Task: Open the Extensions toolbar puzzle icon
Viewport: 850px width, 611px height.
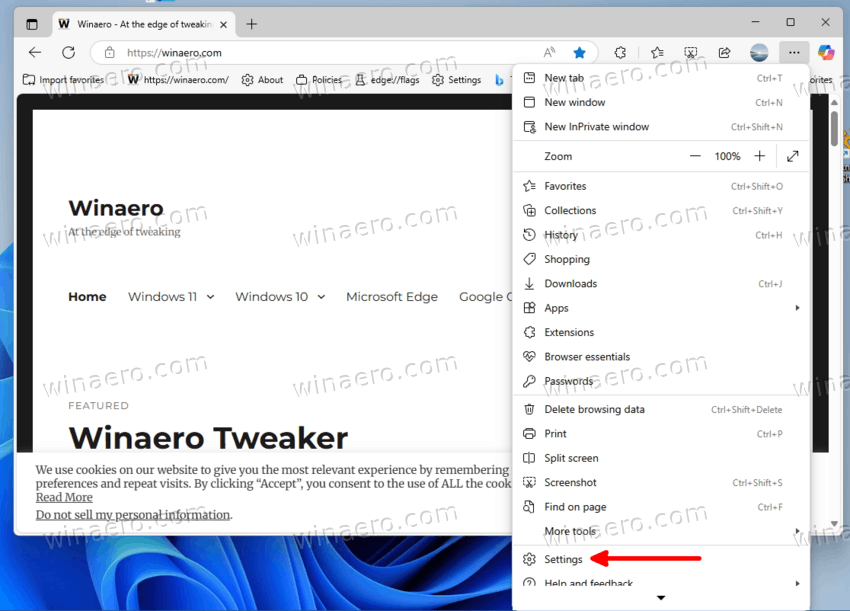Action: tap(620, 53)
